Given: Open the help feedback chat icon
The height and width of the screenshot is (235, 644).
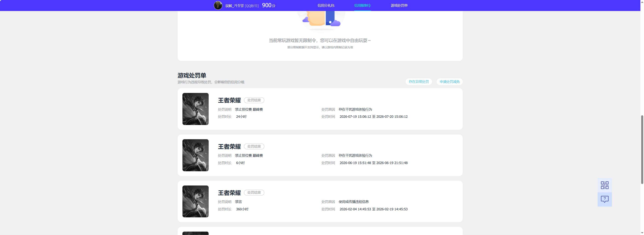Looking at the screenshot, I should click(x=604, y=199).
